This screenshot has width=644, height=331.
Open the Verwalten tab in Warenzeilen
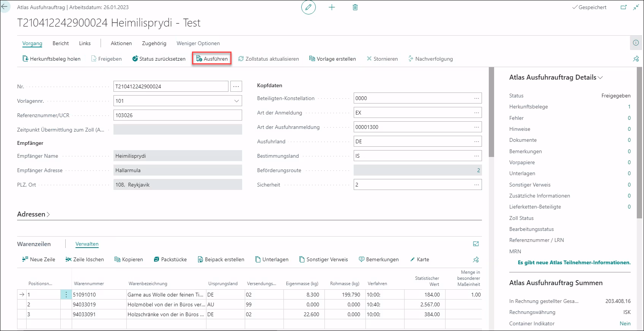(87, 244)
